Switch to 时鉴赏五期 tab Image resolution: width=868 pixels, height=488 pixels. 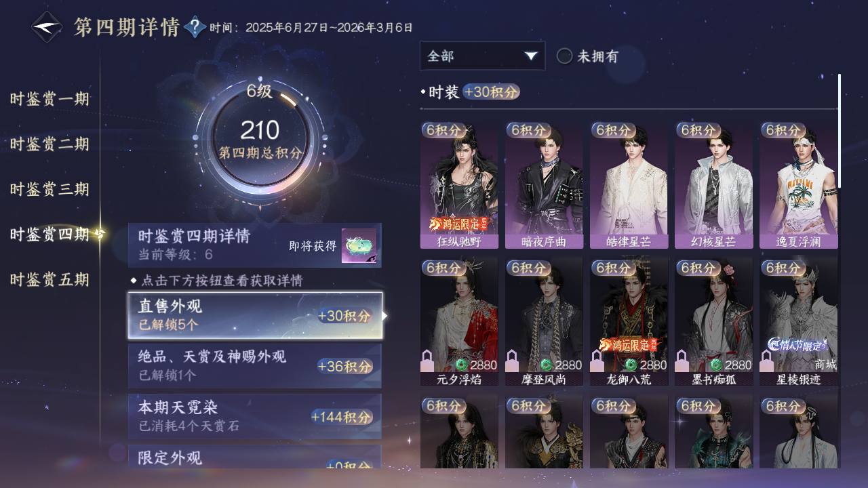[x=50, y=279]
